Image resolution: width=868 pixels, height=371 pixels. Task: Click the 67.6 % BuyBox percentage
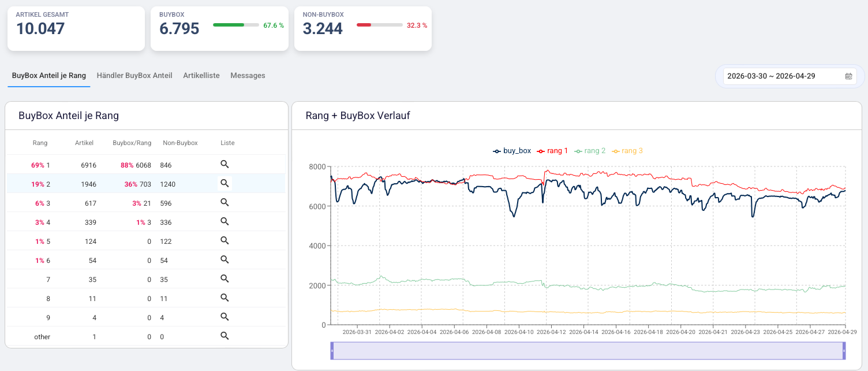point(274,25)
